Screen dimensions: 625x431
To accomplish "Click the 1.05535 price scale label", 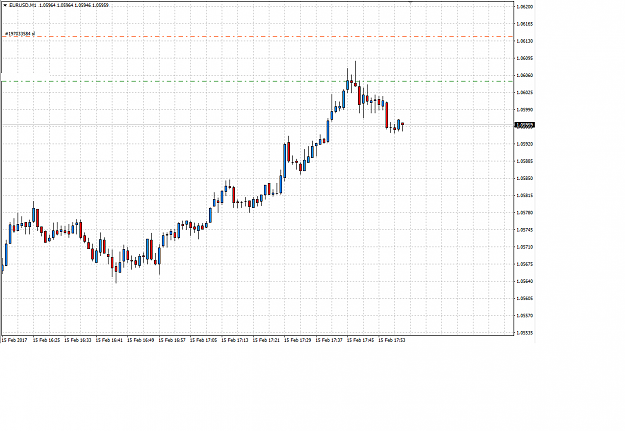I will [x=525, y=333].
